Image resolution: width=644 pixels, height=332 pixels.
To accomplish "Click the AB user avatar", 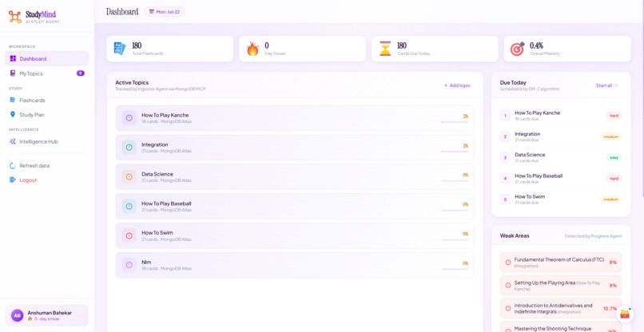I will [17, 315].
